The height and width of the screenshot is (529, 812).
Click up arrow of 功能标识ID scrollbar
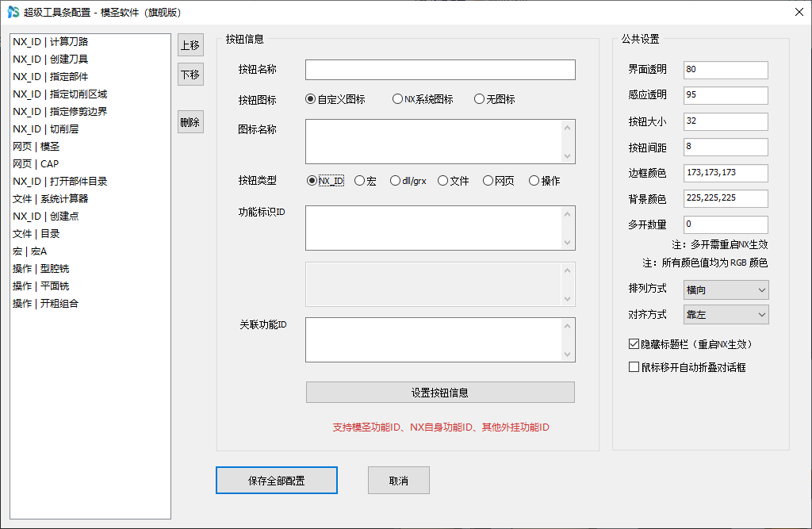(x=568, y=214)
